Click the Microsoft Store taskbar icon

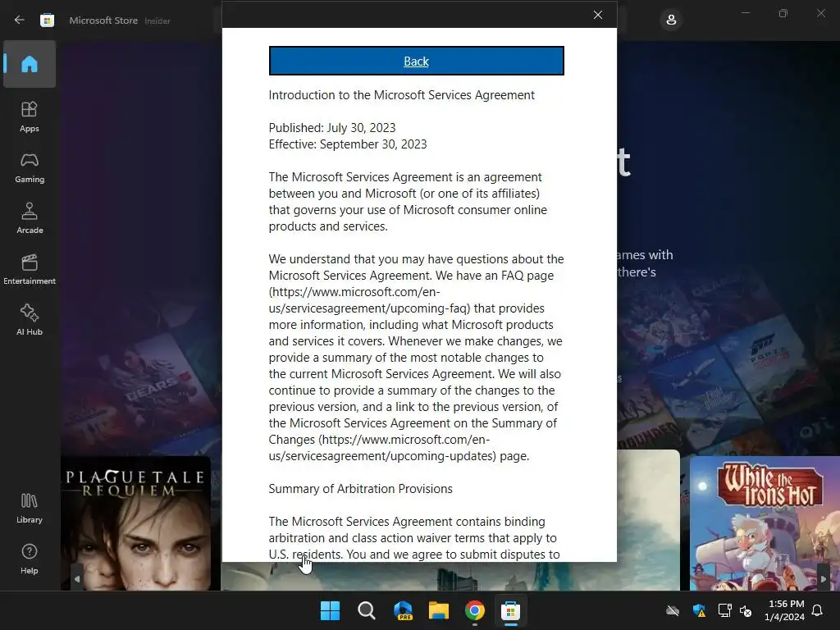(x=510, y=610)
